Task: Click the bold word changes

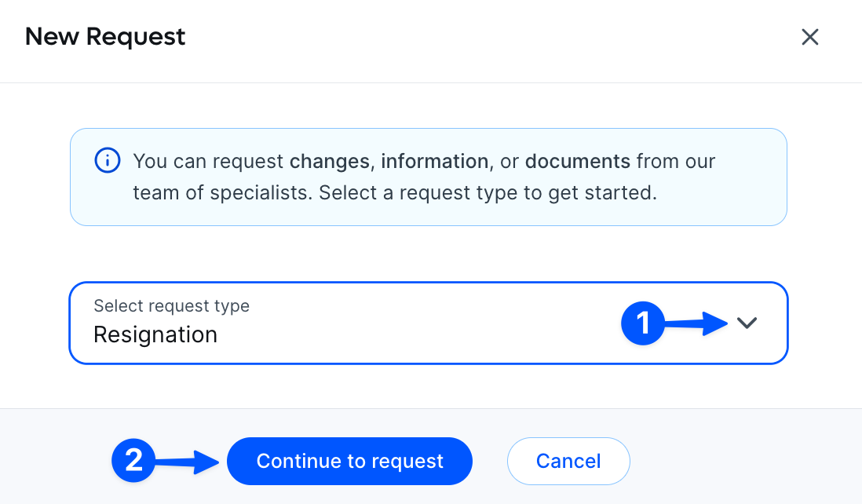Action: (329, 162)
